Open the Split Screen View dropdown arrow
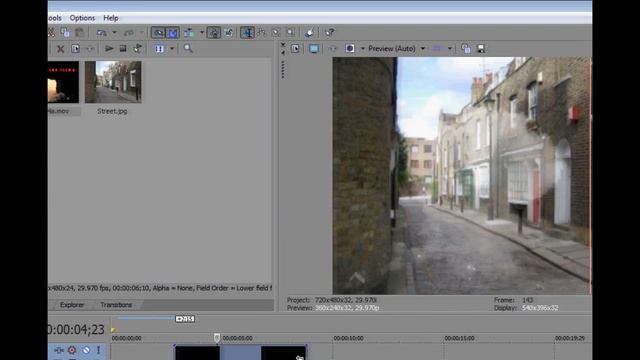 pos(362,49)
